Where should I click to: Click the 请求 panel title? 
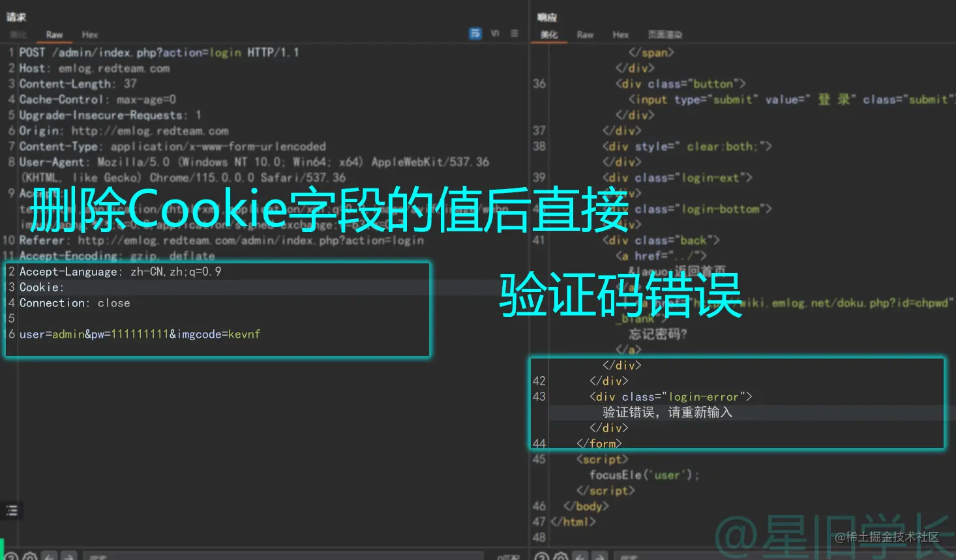(16, 18)
